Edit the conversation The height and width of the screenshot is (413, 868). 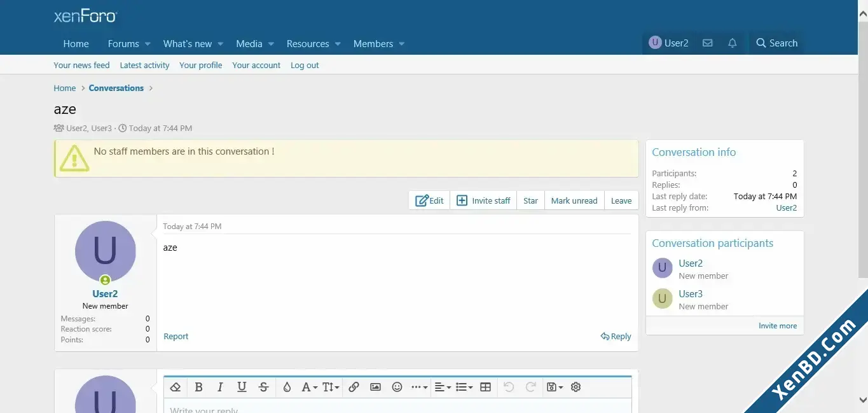(x=430, y=200)
